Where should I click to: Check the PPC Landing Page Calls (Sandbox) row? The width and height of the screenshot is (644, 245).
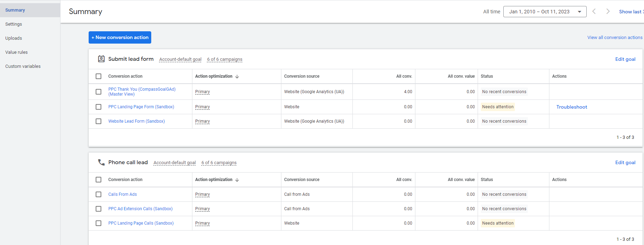coord(98,223)
